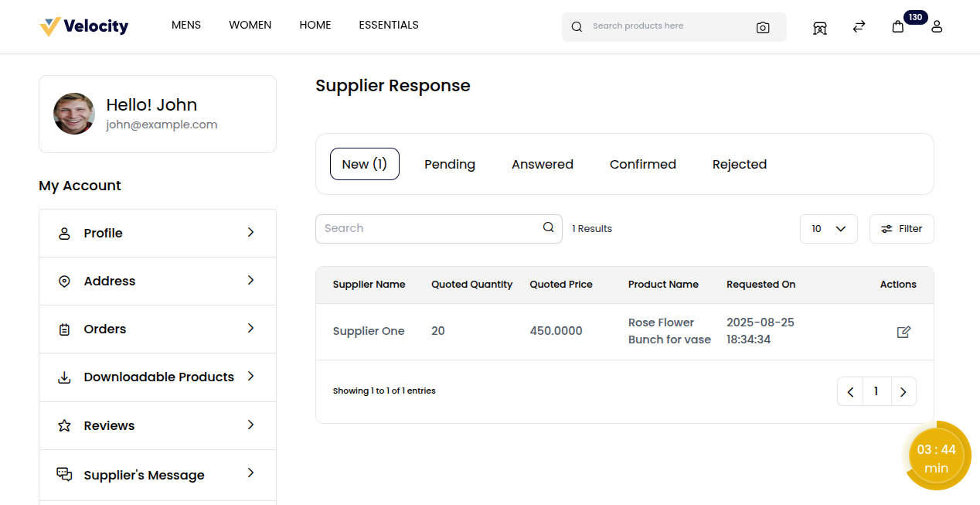Click the edit action icon for Supplier One
Image resolution: width=980 pixels, height=505 pixels.
[x=903, y=332]
